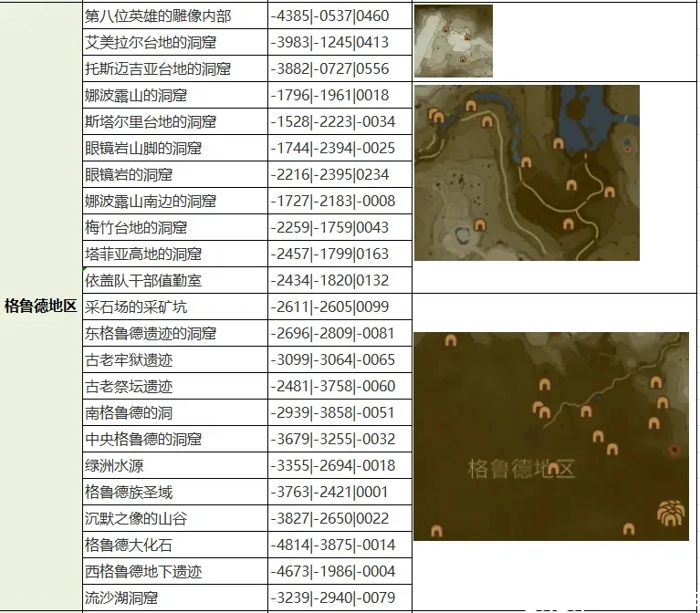Click cave icon beside the small blue ring
The height and width of the screenshot is (613, 700).
click(480, 225)
